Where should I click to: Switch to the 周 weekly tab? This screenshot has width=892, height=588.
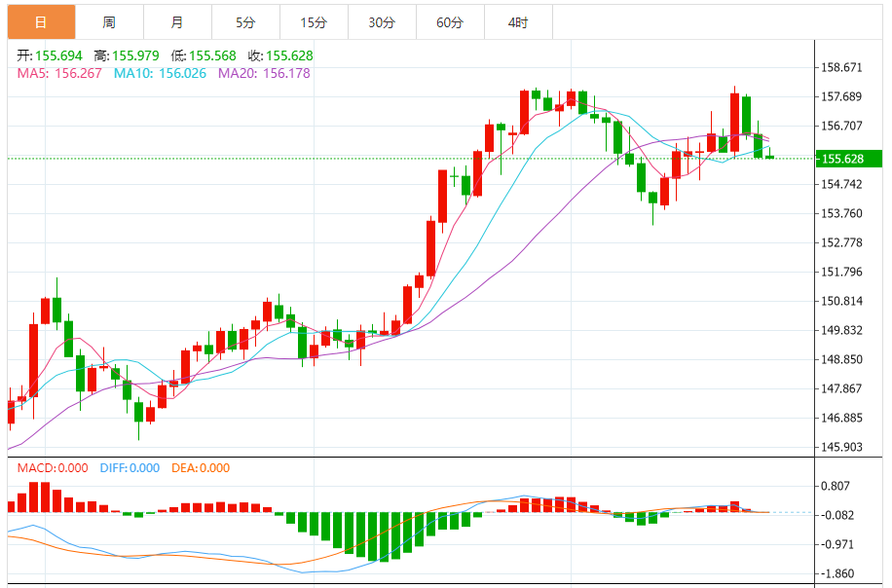point(109,22)
